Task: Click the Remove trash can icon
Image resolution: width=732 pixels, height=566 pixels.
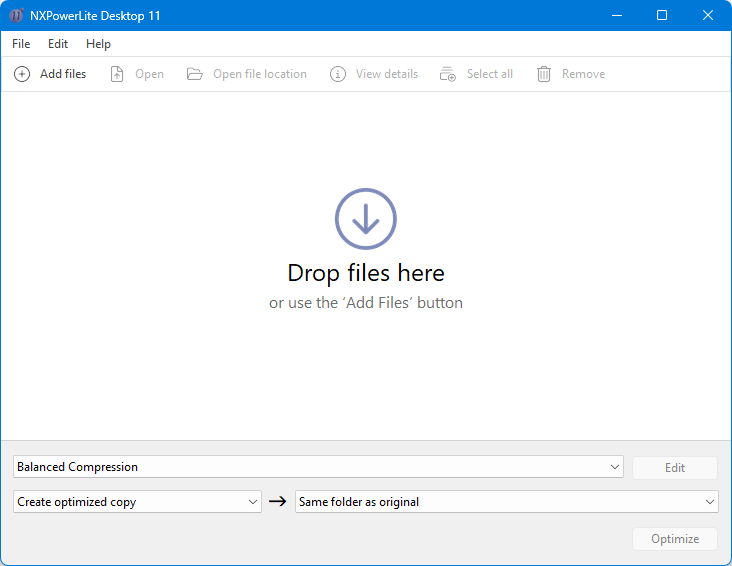Action: tap(544, 74)
